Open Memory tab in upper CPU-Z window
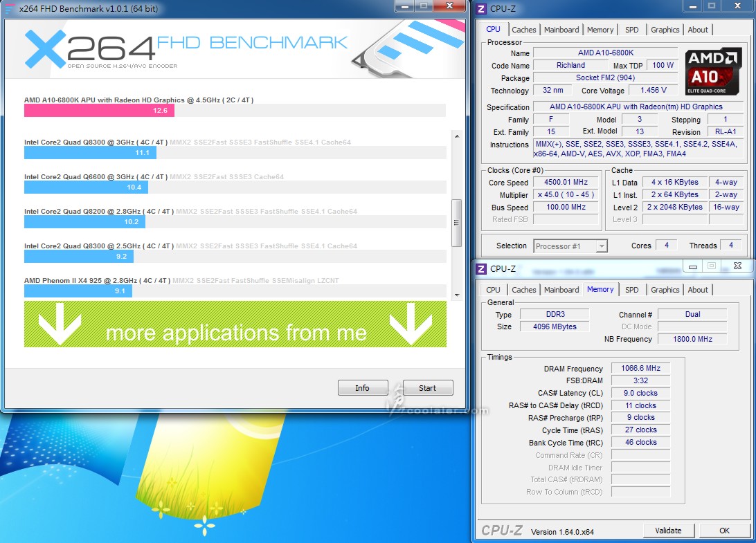This screenshot has width=756, height=543. point(600,30)
